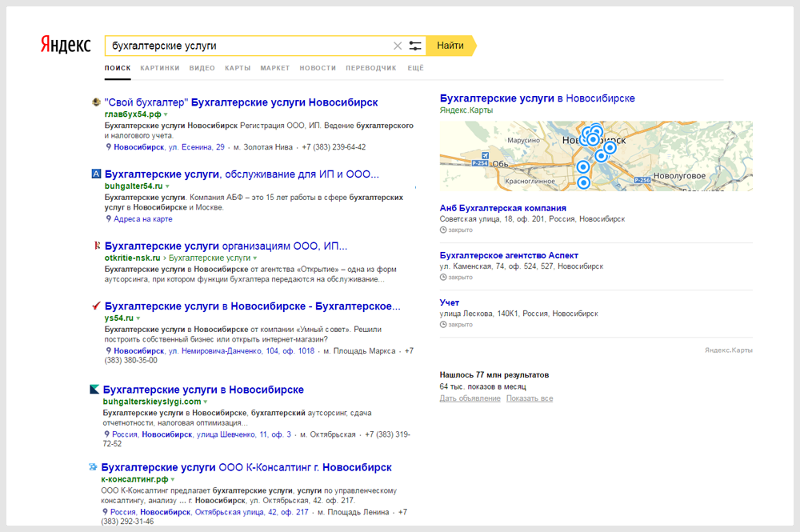Screen dimensions: 800x532
Task: Expand dropdown arrow next to buhgalterskieyslygi.com
Action: tap(206, 402)
